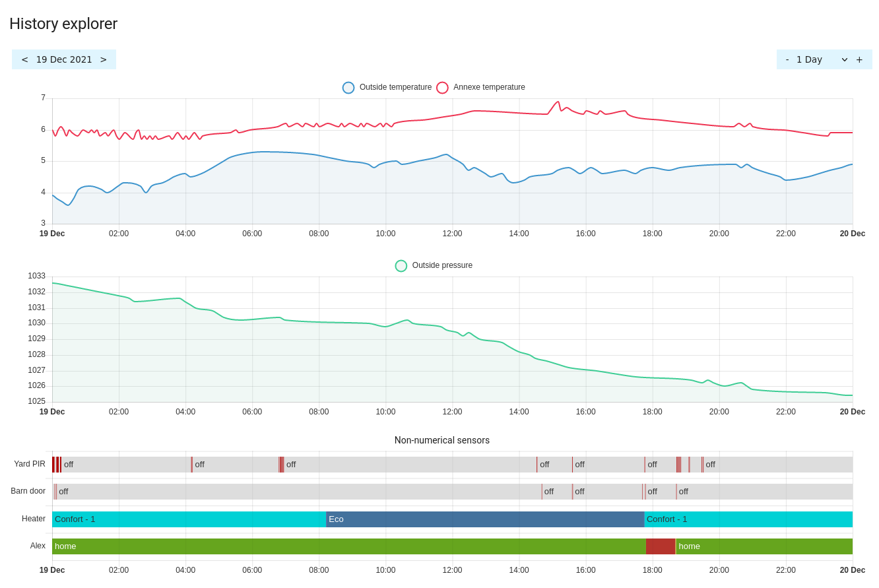Toggle Outside pressure series circle
The width and height of the screenshot is (879, 588).
pos(401,266)
